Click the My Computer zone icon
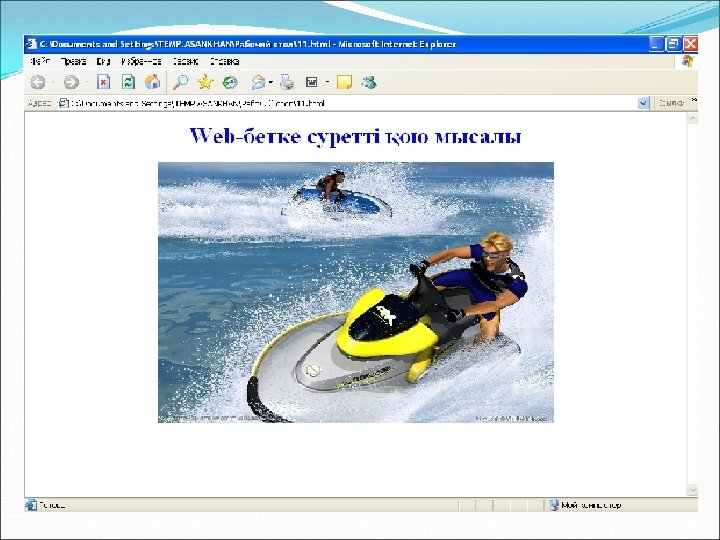Image resolution: width=720 pixels, height=540 pixels. [554, 505]
